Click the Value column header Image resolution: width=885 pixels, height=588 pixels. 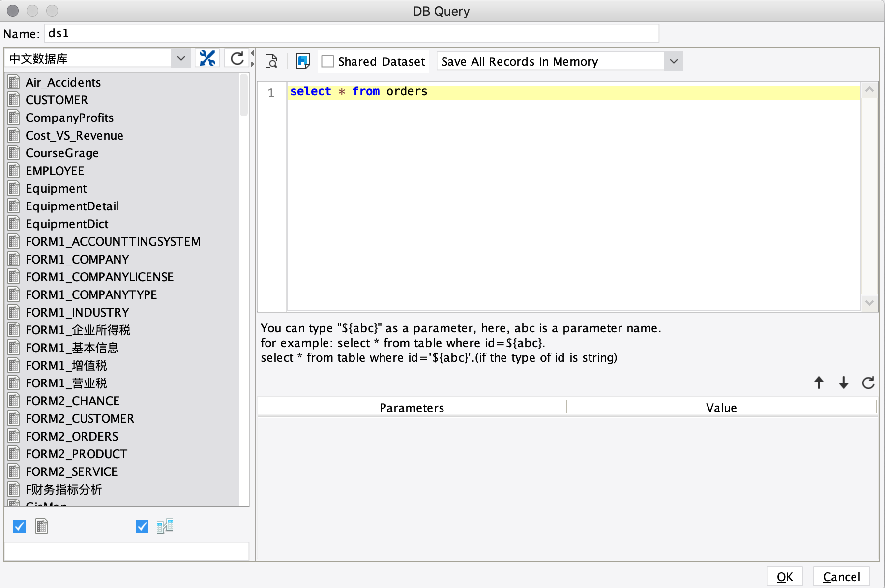(x=721, y=408)
